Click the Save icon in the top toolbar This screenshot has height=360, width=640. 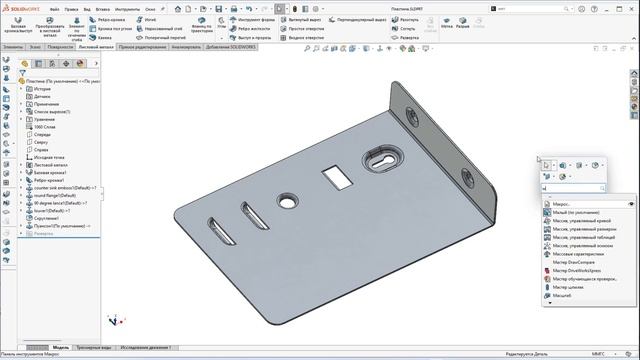click(x=219, y=9)
